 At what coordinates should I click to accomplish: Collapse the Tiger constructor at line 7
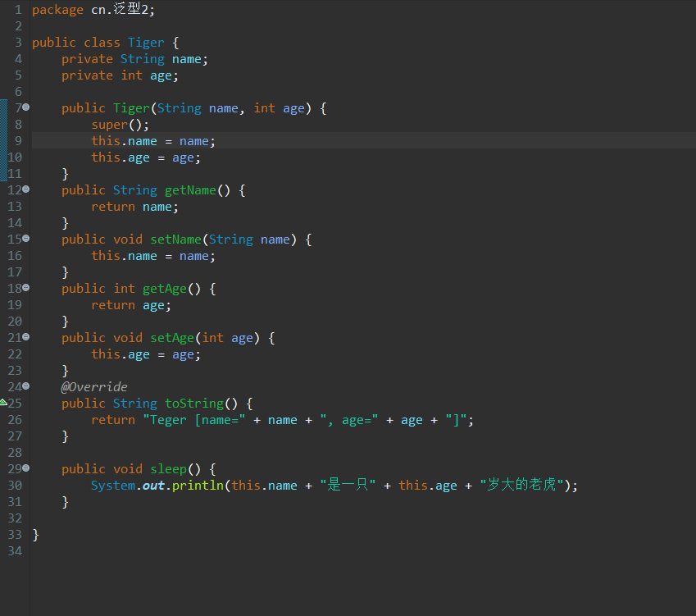(25, 107)
